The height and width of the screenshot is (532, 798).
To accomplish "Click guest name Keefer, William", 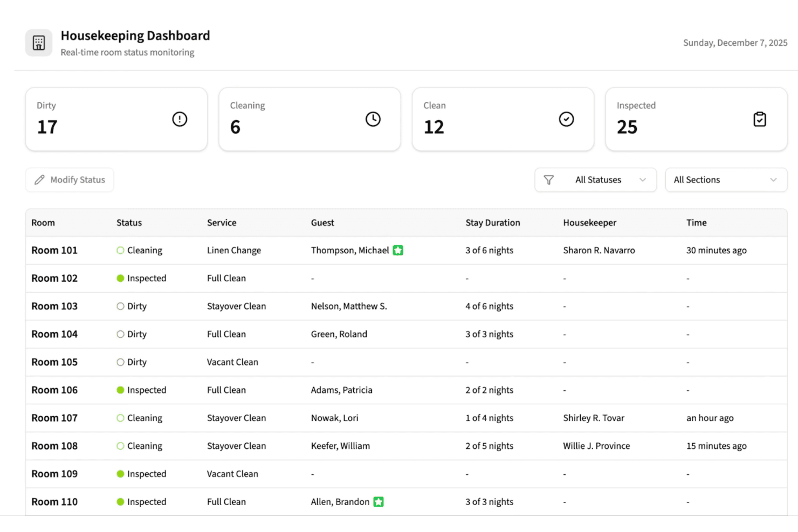I will coord(340,446).
